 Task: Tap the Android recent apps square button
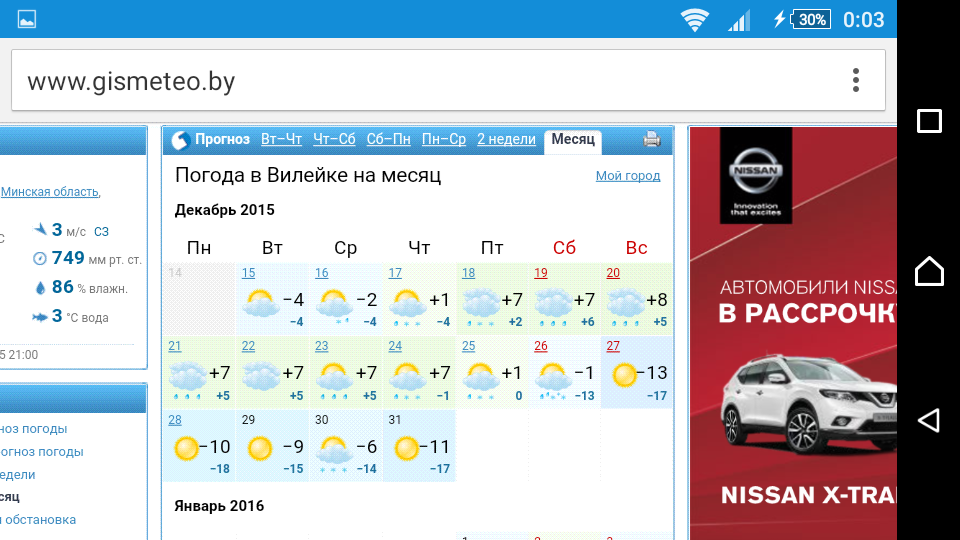pos(929,122)
